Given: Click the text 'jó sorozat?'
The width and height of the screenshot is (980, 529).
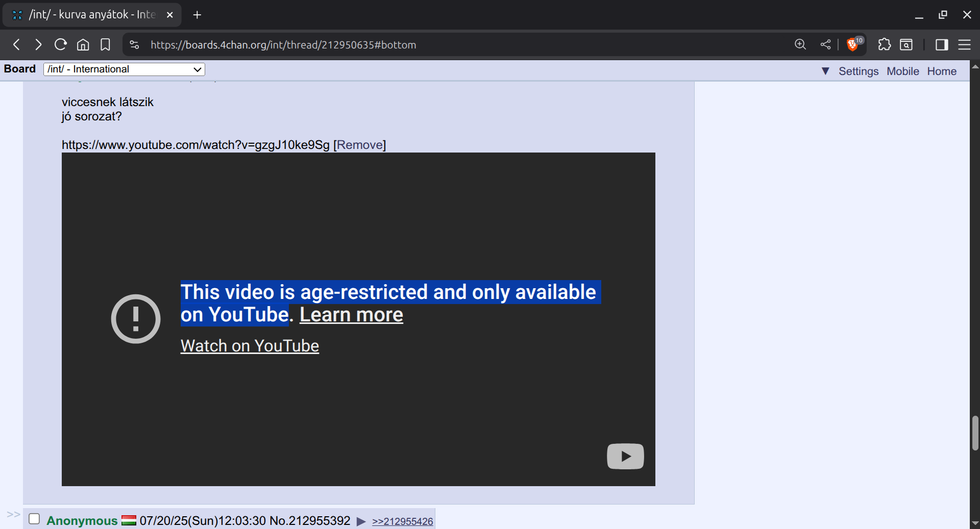Looking at the screenshot, I should pos(92,116).
